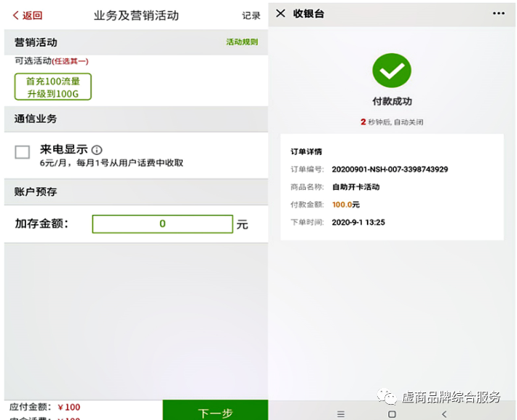Select the order number 20200901-NSH-007-3398743929
517x420 pixels.
[390, 170]
